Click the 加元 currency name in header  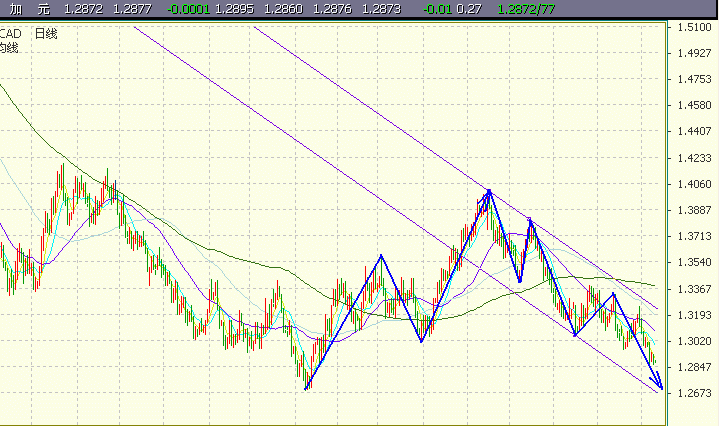point(30,9)
